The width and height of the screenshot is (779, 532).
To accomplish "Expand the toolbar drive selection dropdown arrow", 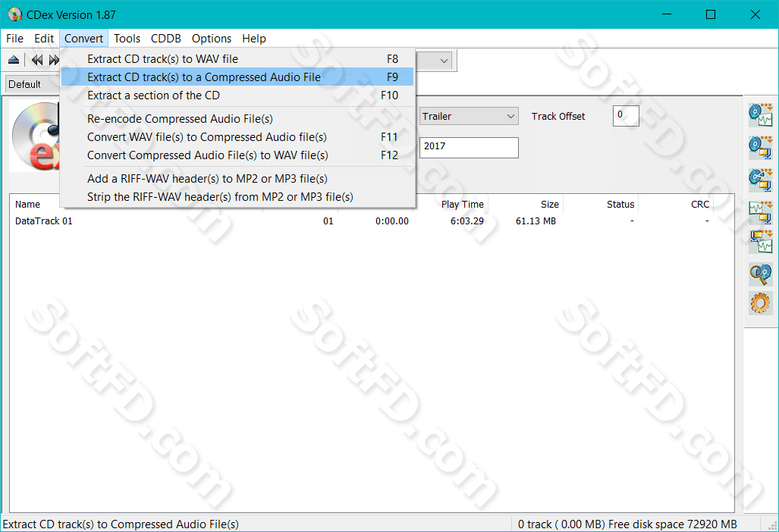I will (444, 61).
